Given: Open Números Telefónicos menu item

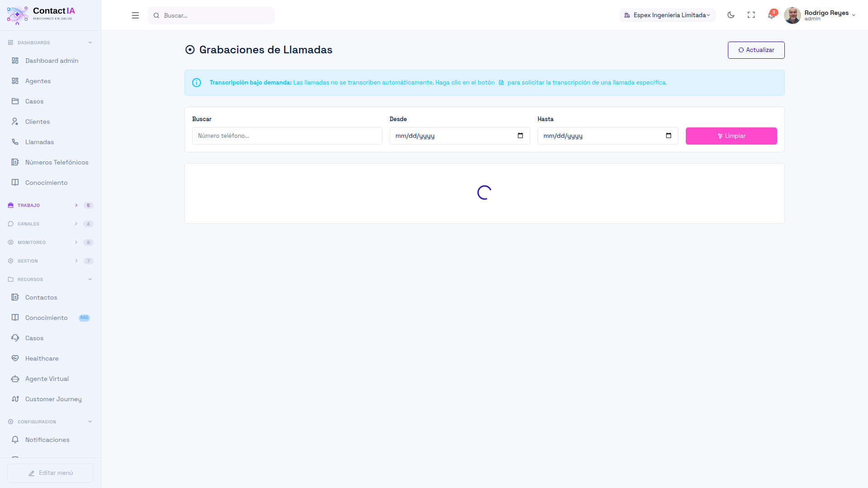Looking at the screenshot, I should coord(57,162).
